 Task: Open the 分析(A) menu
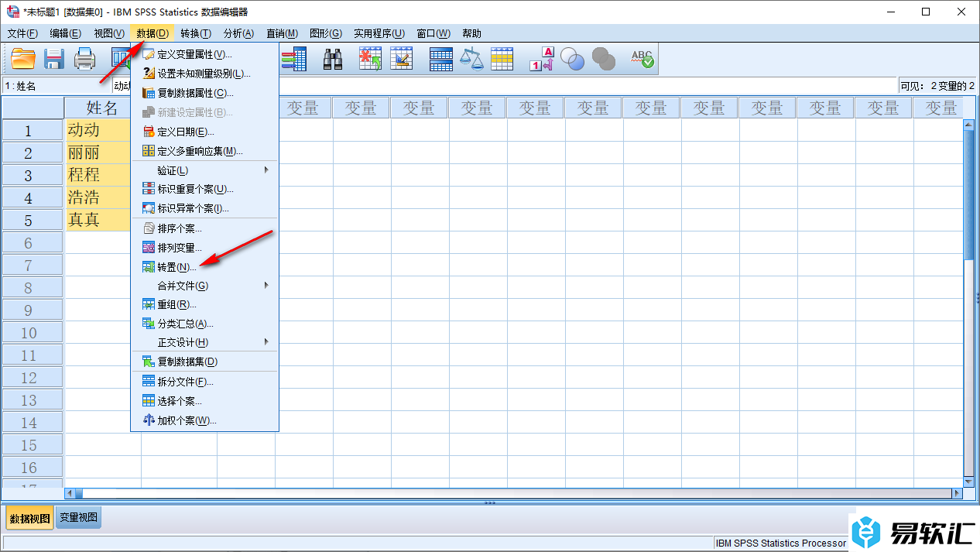coord(238,33)
